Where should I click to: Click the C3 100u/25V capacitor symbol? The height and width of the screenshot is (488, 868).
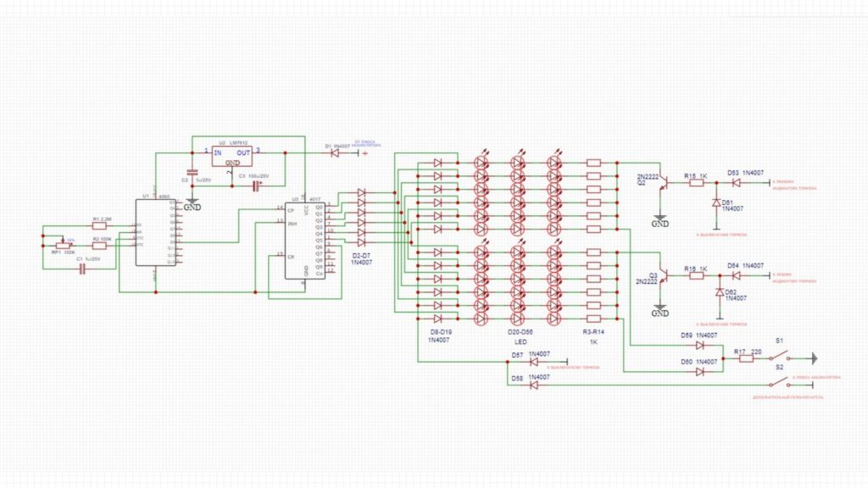[255, 186]
